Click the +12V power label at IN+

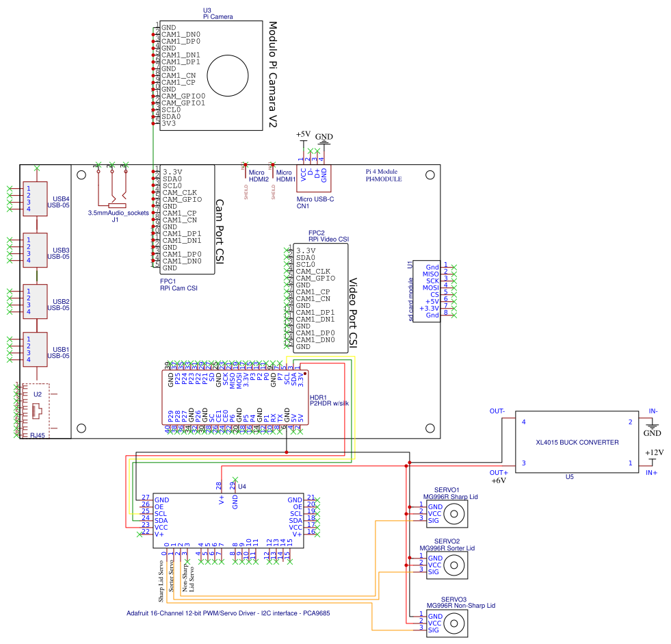[x=652, y=453]
